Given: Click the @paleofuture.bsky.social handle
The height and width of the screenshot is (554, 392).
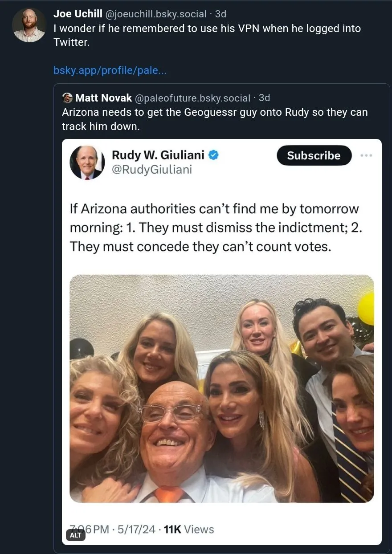Looking at the screenshot, I should [x=192, y=98].
